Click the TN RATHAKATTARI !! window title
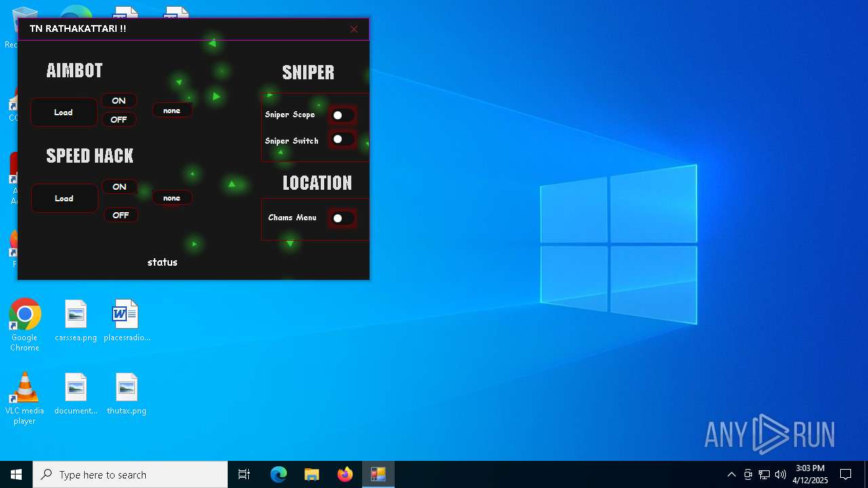The width and height of the screenshot is (868, 488). (78, 28)
